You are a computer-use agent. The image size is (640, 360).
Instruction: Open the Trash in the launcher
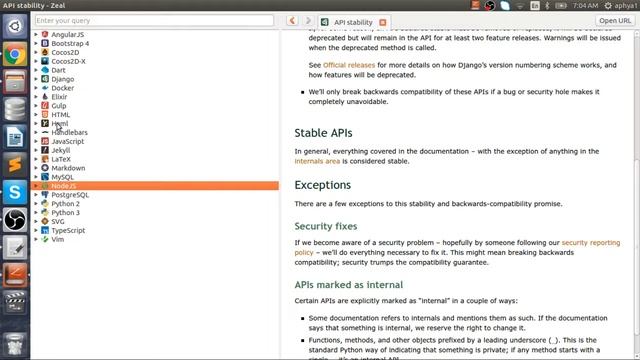click(15, 344)
